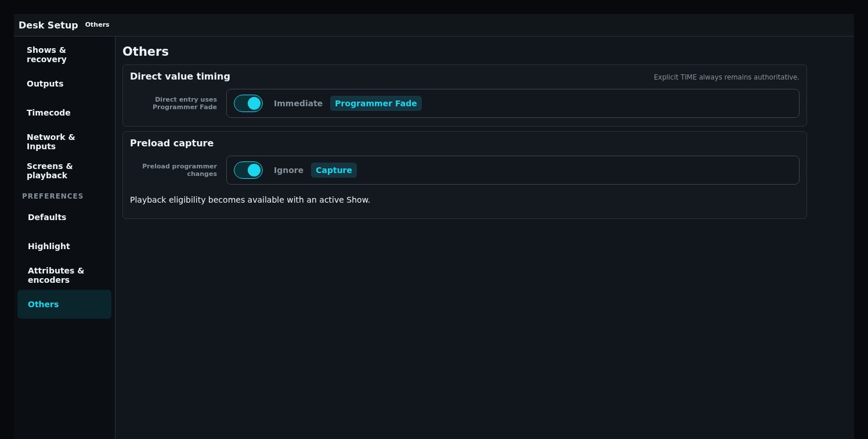Choose the Capture preload option
The height and width of the screenshot is (439, 868).
334,170
